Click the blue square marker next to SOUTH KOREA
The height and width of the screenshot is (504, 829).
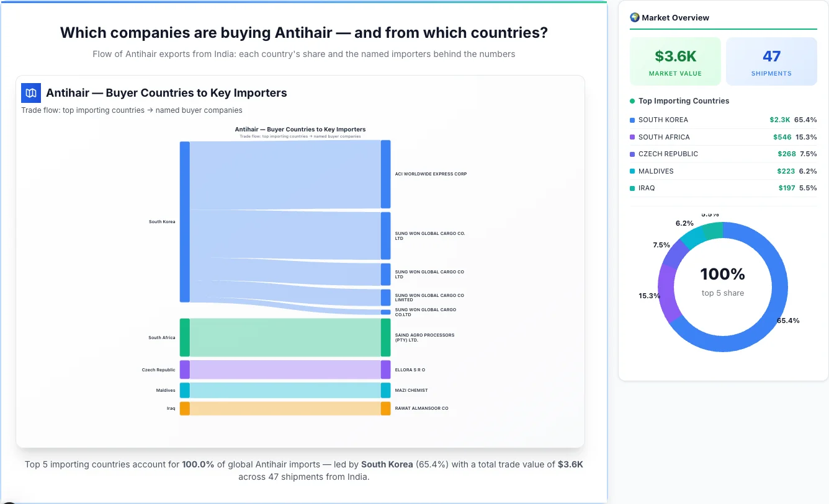632,120
